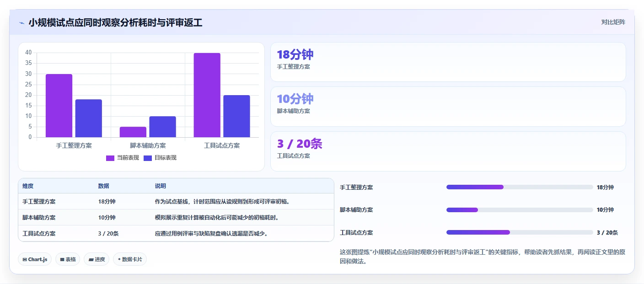This screenshot has width=644, height=284.
Task: Toggle the 当前表现 legend purple swatch
Action: click(x=110, y=158)
